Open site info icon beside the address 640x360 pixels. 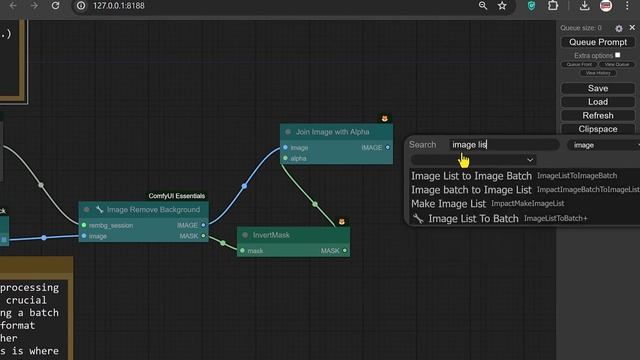click(x=81, y=6)
